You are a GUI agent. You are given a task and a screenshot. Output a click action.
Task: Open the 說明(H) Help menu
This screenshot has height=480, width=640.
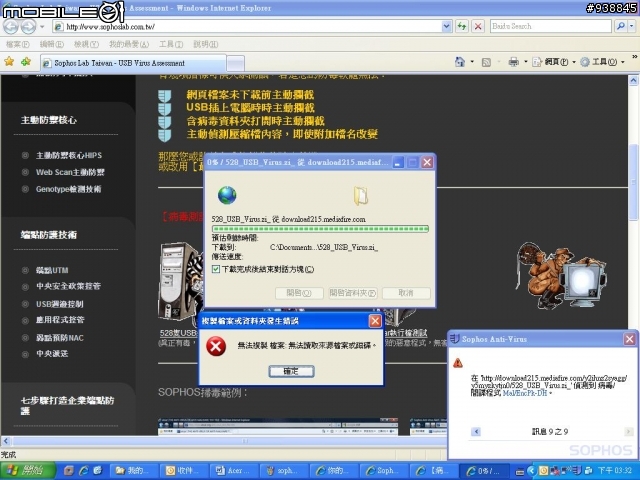click(x=206, y=44)
